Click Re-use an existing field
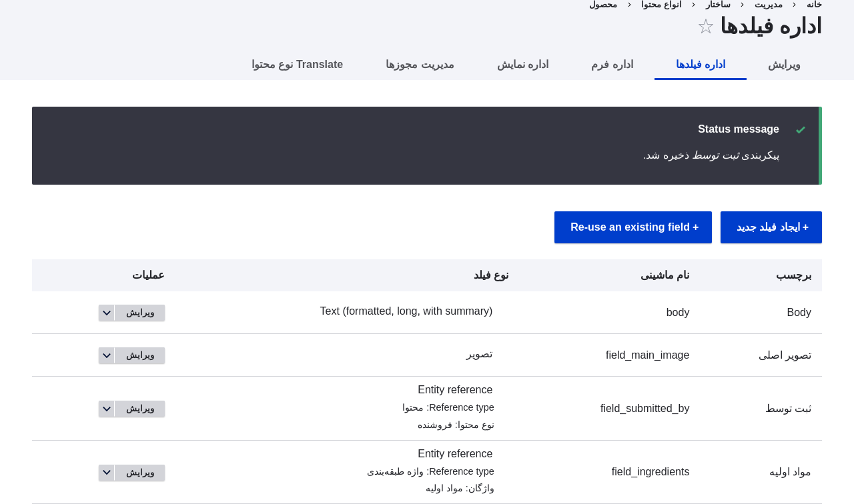 (632, 227)
